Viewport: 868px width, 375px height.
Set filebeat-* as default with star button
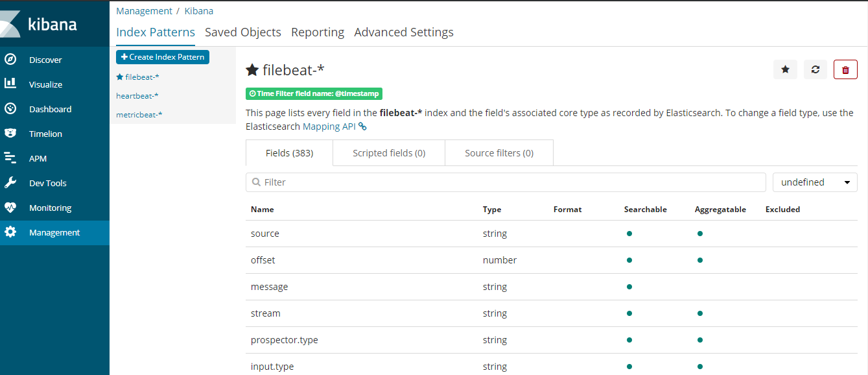[x=785, y=69]
